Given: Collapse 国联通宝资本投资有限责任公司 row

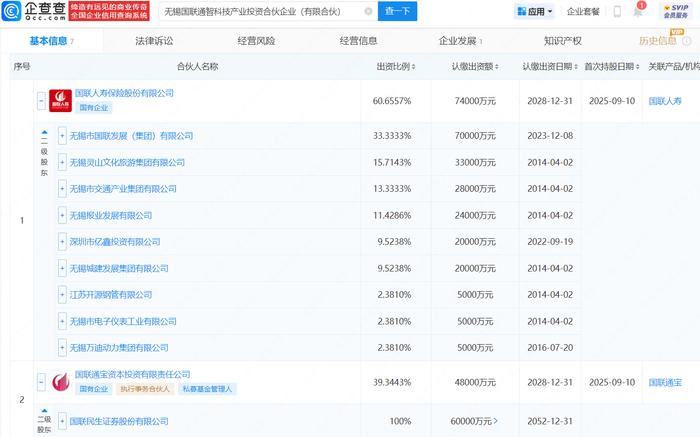Looking at the screenshot, I should point(41,382).
